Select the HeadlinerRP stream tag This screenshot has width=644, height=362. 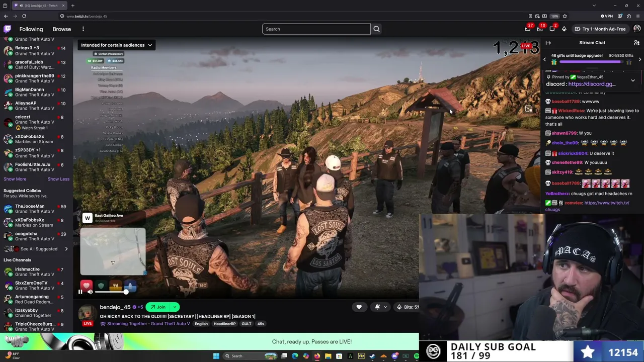pos(224,324)
